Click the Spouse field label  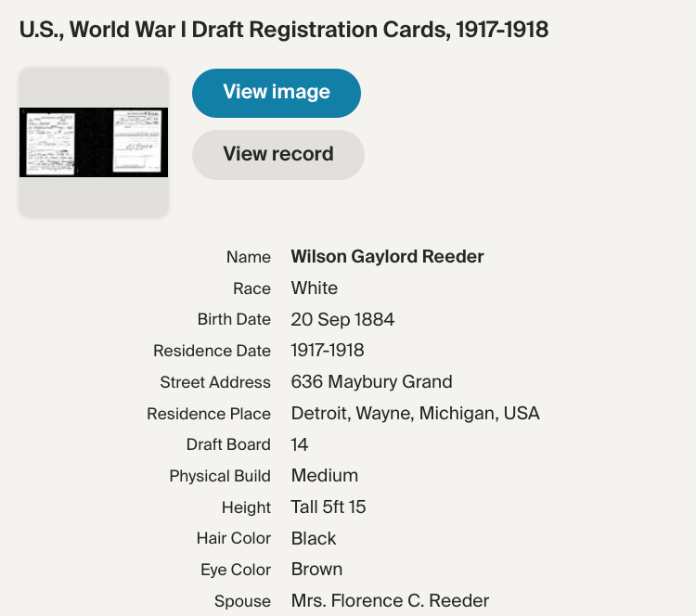[242, 601]
